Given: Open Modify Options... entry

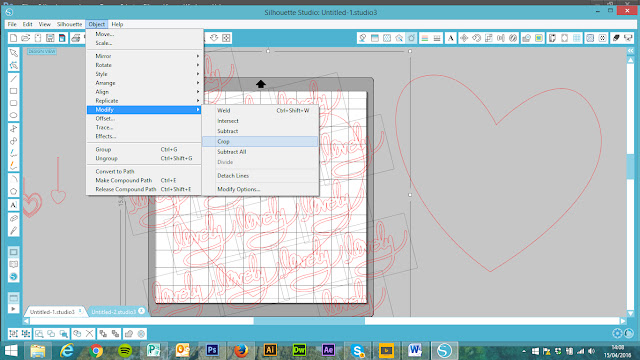Looking at the screenshot, I should tap(238, 189).
